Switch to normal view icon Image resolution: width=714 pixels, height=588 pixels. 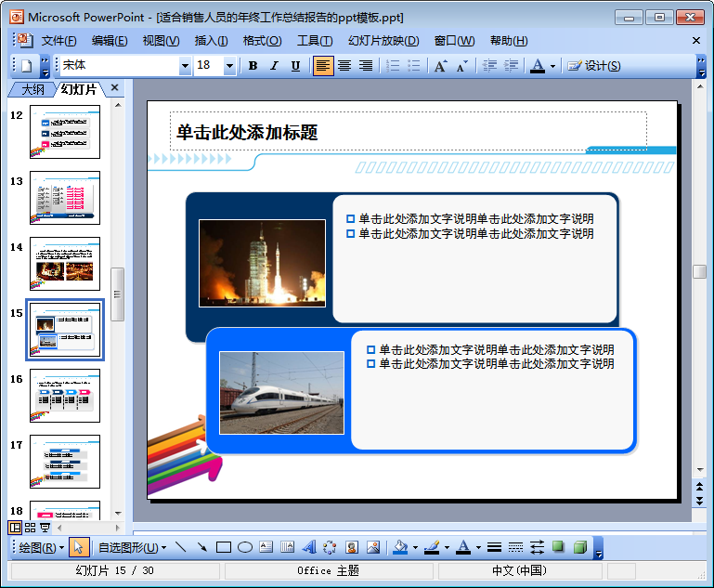tap(15, 528)
